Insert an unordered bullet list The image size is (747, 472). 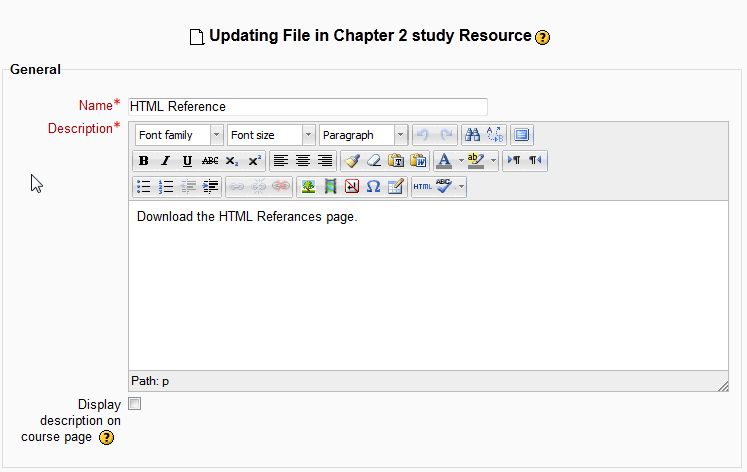pos(144,187)
